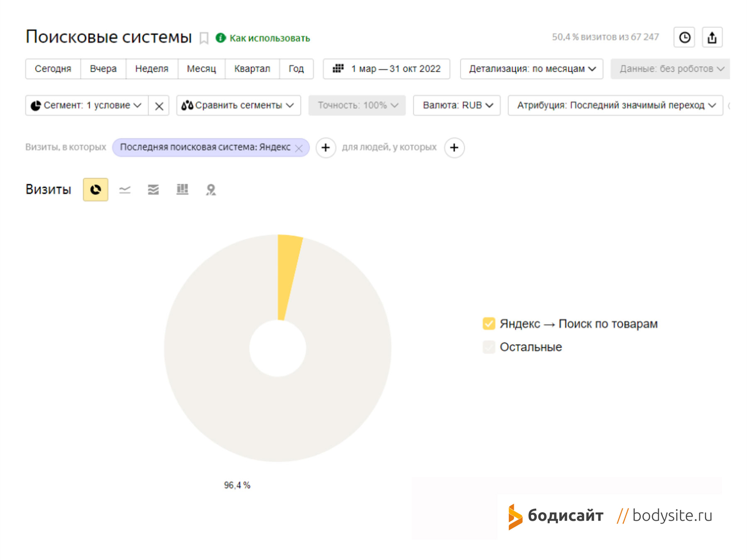Select the Месяц period tab
This screenshot has height=560, width=747.
(201, 68)
